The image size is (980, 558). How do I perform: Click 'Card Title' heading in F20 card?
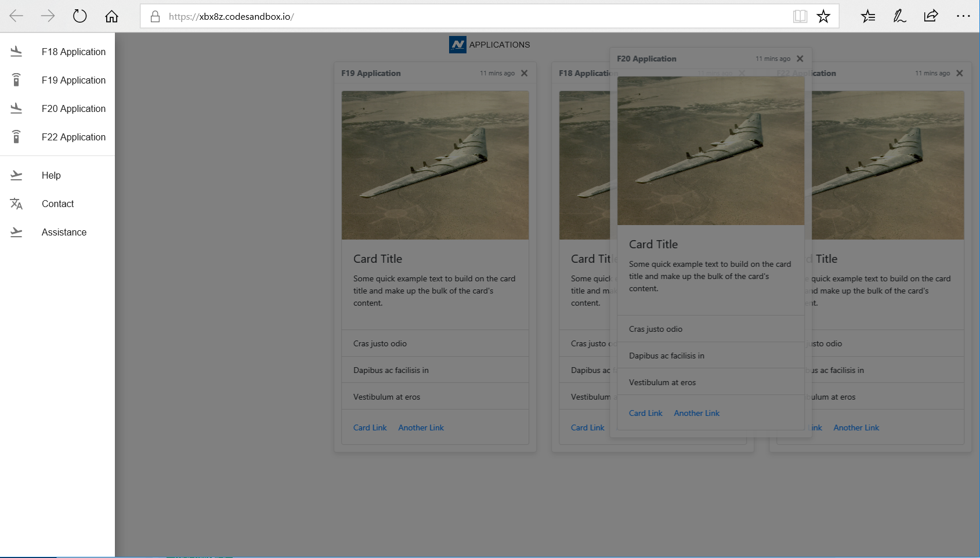pos(653,244)
